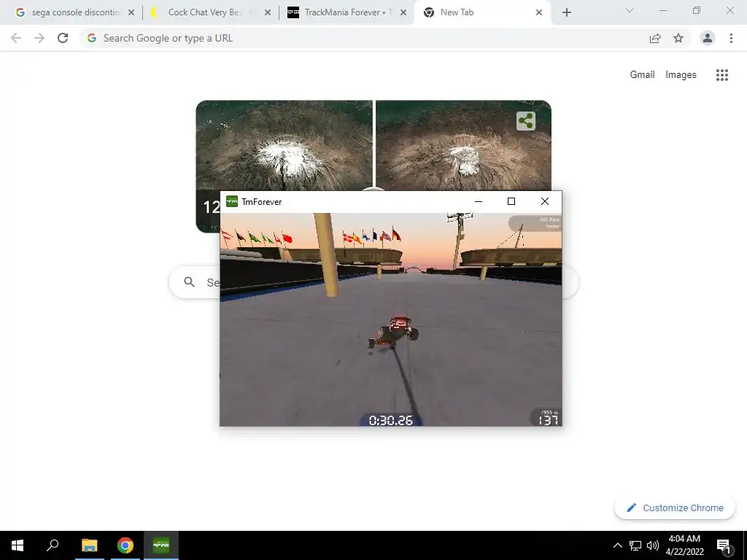Open the Images link
The width and height of the screenshot is (747, 560).
pyautogui.click(x=681, y=75)
